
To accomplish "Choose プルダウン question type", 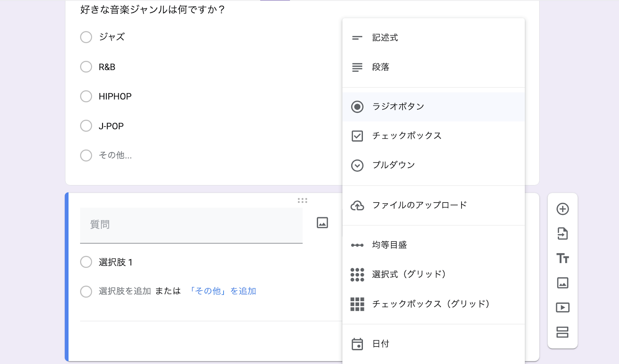I will coord(393,165).
